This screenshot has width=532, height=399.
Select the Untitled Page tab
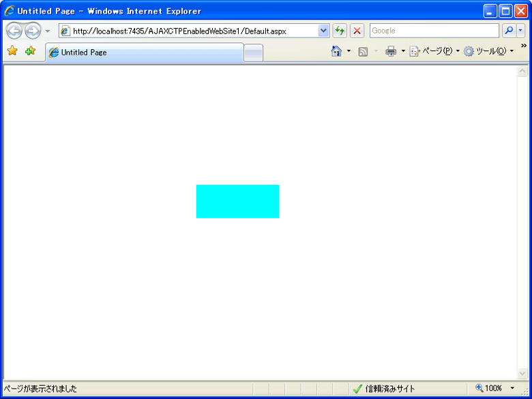(x=145, y=53)
